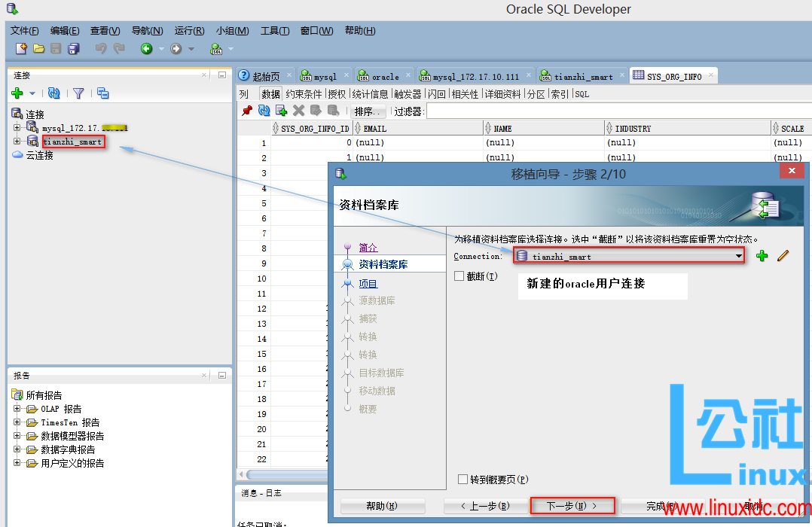
Task: Close the SYS_ORG_INFO tab
Action: (x=711, y=75)
